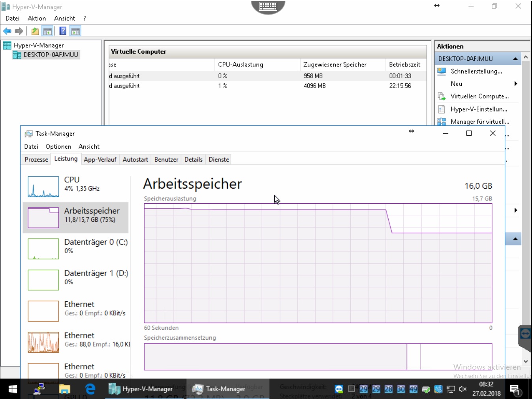Open the ? help menu in Hyper-V-Manager
This screenshot has width=532, height=399.
pos(85,18)
